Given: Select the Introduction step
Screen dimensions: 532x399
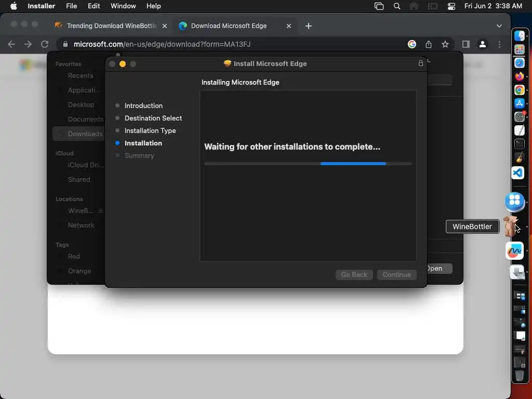Looking at the screenshot, I should pyautogui.click(x=143, y=105).
